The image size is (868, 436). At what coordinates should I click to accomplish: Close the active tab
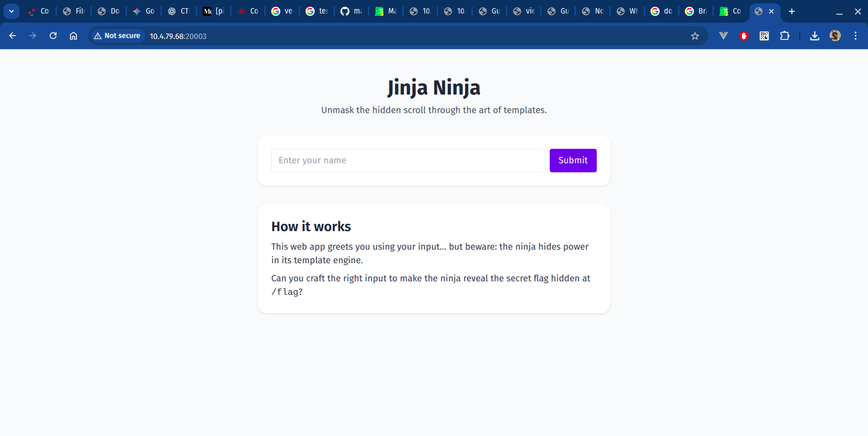click(x=771, y=11)
